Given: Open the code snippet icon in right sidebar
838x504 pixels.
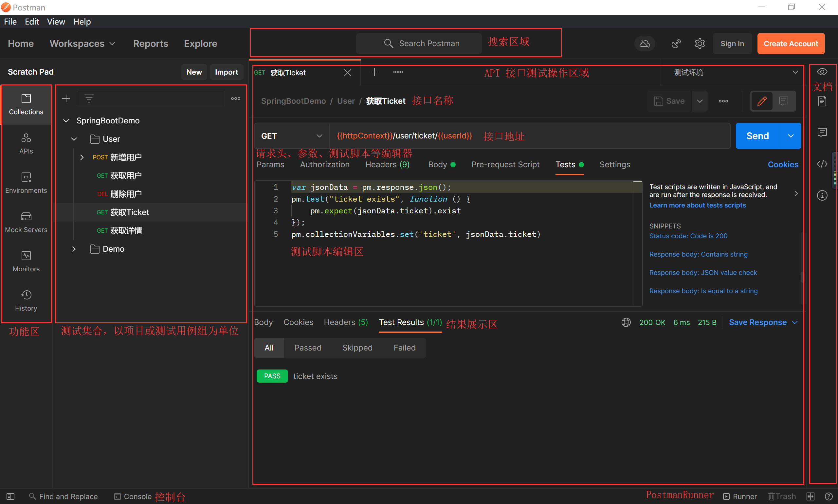Looking at the screenshot, I should (822, 164).
